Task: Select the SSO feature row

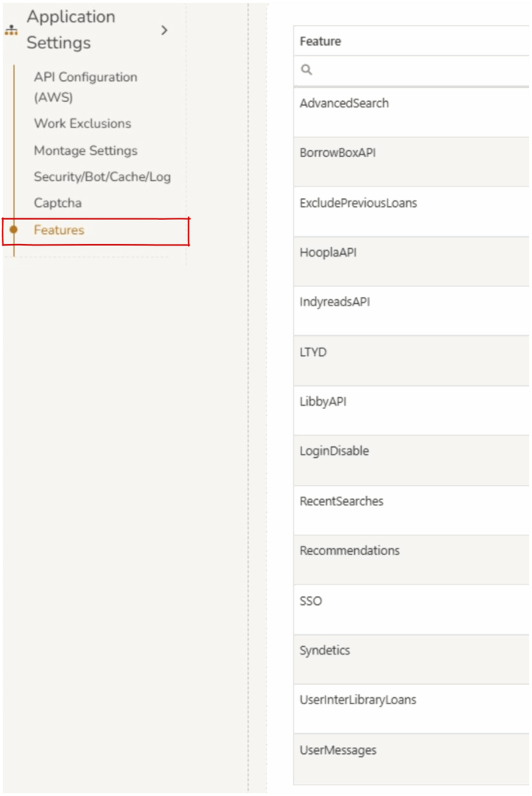Action: [x=311, y=601]
